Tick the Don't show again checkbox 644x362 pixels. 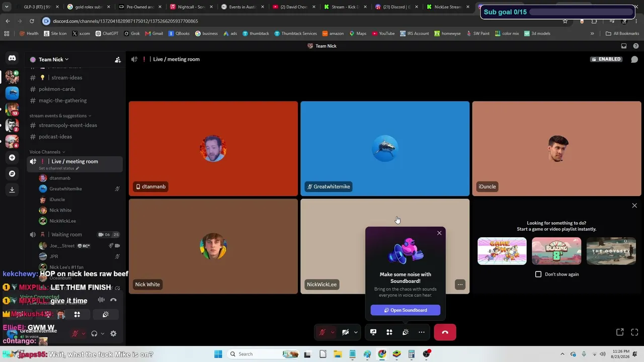click(x=538, y=275)
